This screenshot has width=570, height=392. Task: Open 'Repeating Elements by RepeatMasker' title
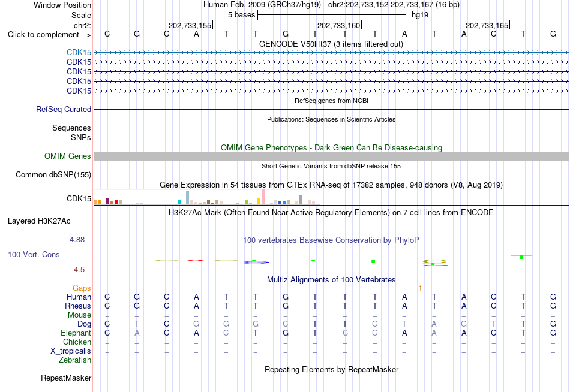pyautogui.click(x=332, y=369)
